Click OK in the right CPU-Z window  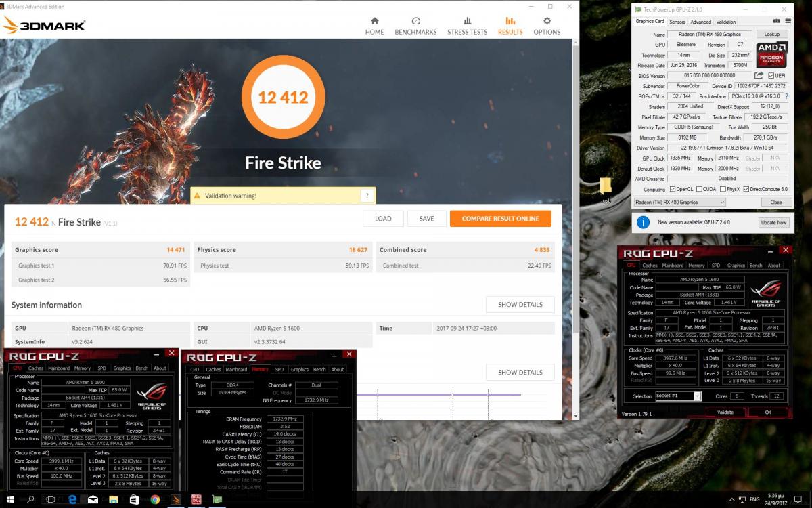pos(768,412)
